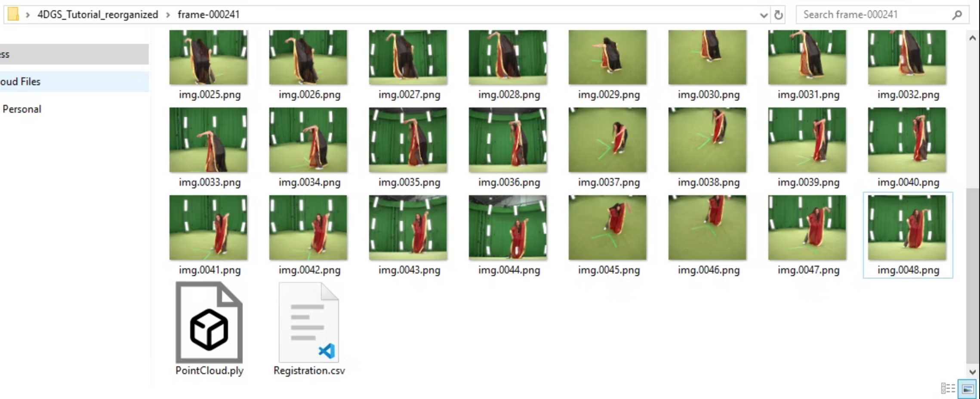Navigate to 4DGS_Tutorial_reorganized breadcrumb folder
This screenshot has height=399, width=980.
(x=98, y=15)
